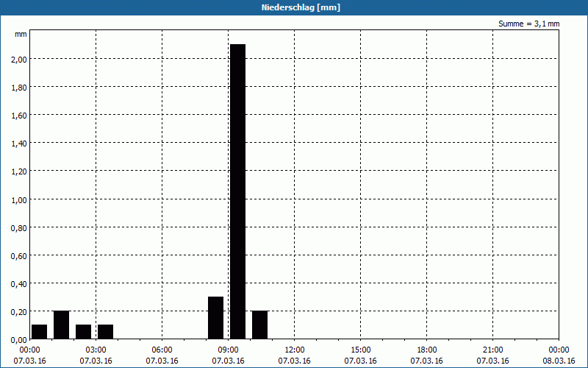Click the bar starting at 03:00

[105, 332]
